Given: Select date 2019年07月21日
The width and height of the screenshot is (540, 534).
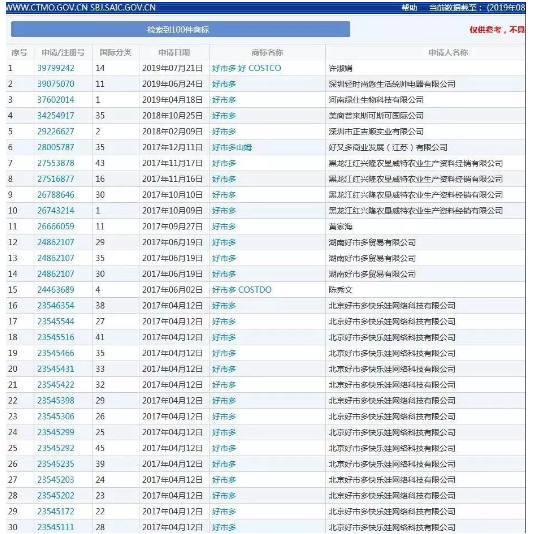Looking at the screenshot, I should (x=172, y=68).
